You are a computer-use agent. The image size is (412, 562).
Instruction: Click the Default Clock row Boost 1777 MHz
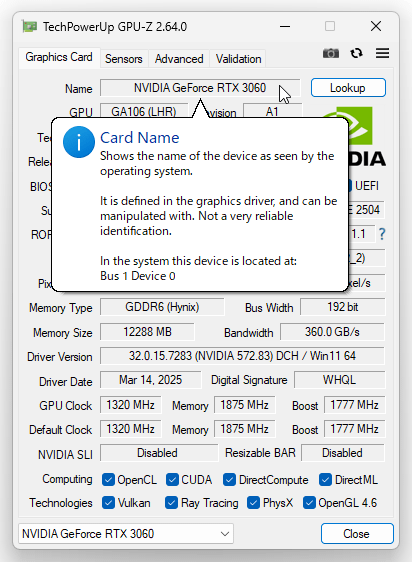coord(355,429)
